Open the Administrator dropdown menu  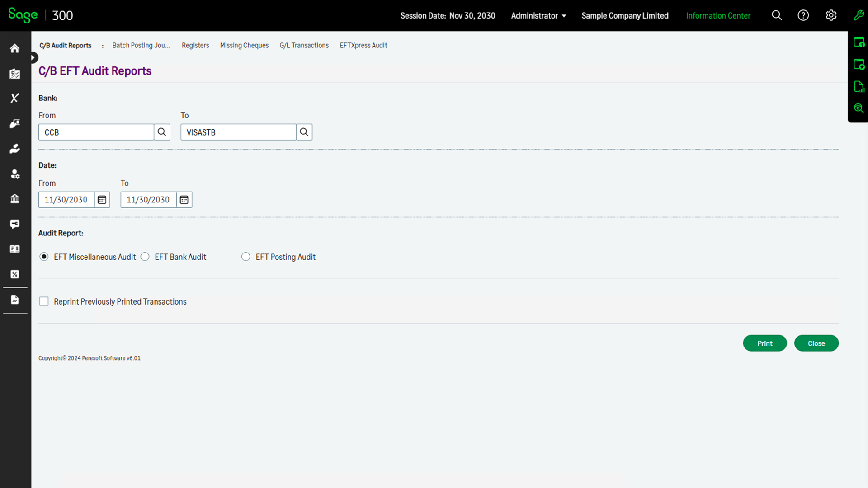coord(538,15)
